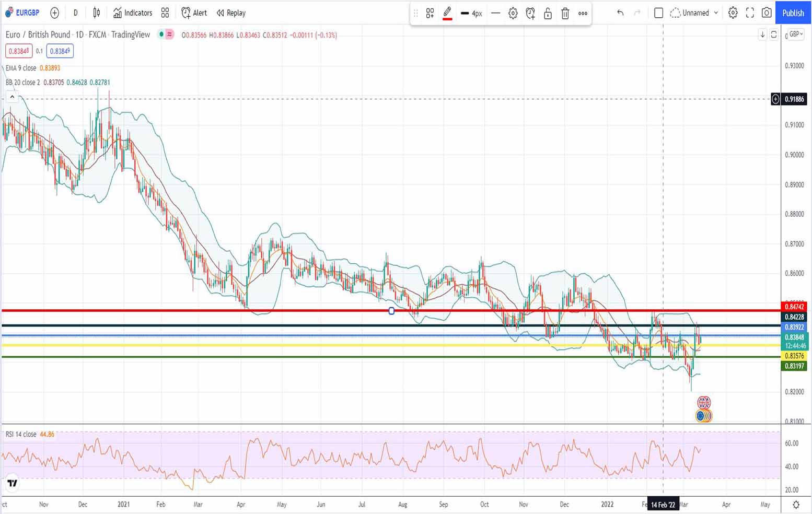812x514 pixels.
Task: Click the Alert button in top toolbar
Action: pos(194,13)
